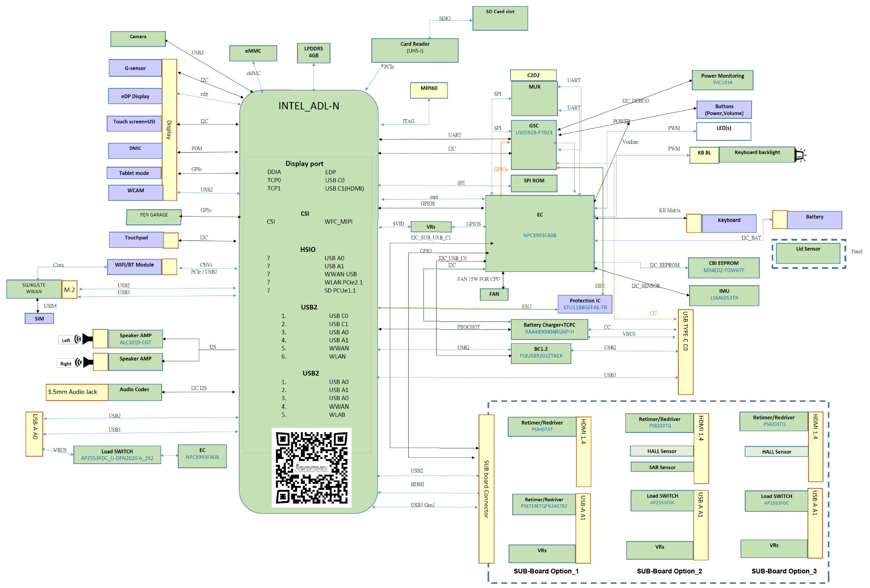
Task: Click the EC block beside Load SWITCH
Action: point(202,456)
